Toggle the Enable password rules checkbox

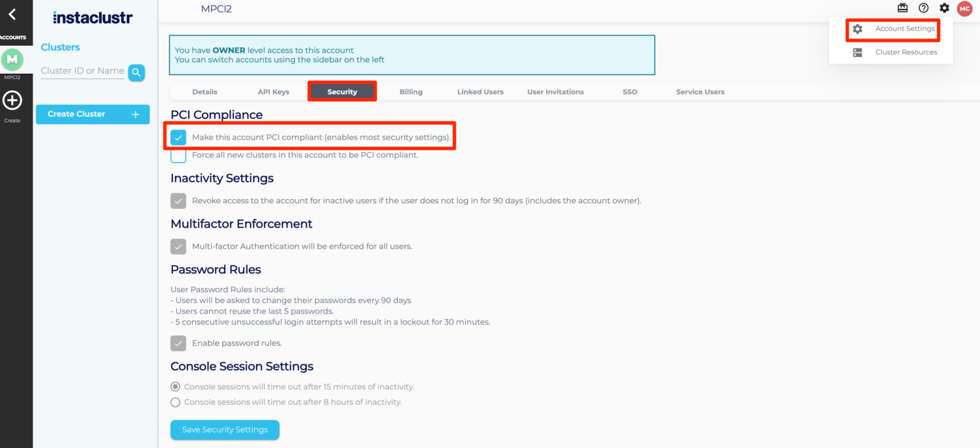[x=178, y=343]
